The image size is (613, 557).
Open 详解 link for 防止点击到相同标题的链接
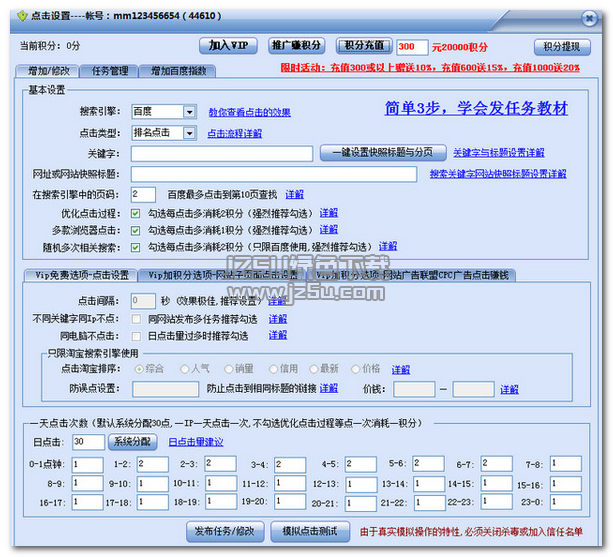coord(328,389)
